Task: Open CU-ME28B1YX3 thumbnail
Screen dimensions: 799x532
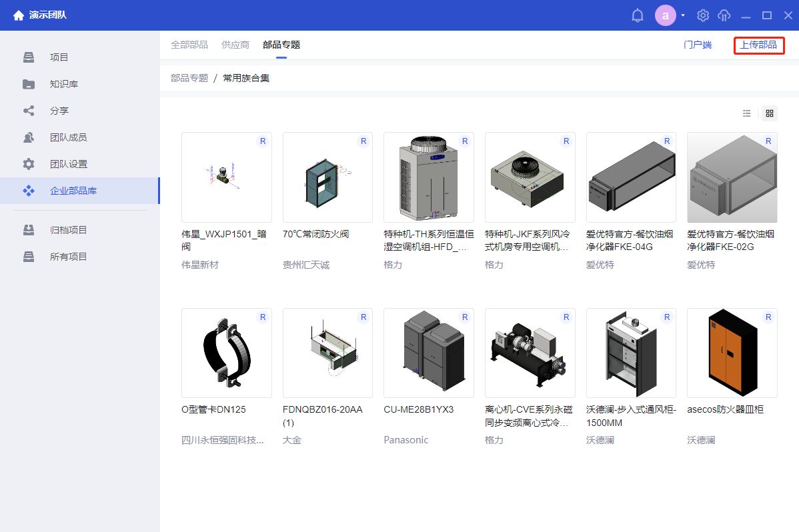Action: tap(429, 353)
